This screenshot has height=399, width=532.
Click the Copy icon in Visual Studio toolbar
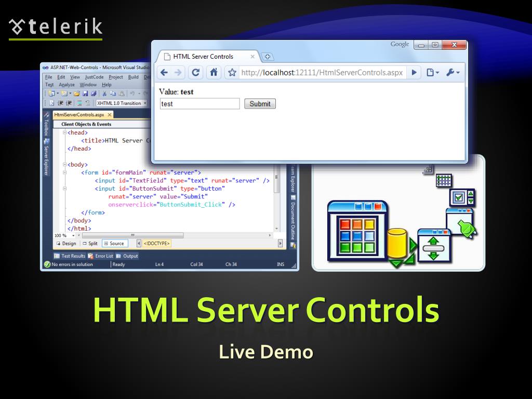coord(113,94)
